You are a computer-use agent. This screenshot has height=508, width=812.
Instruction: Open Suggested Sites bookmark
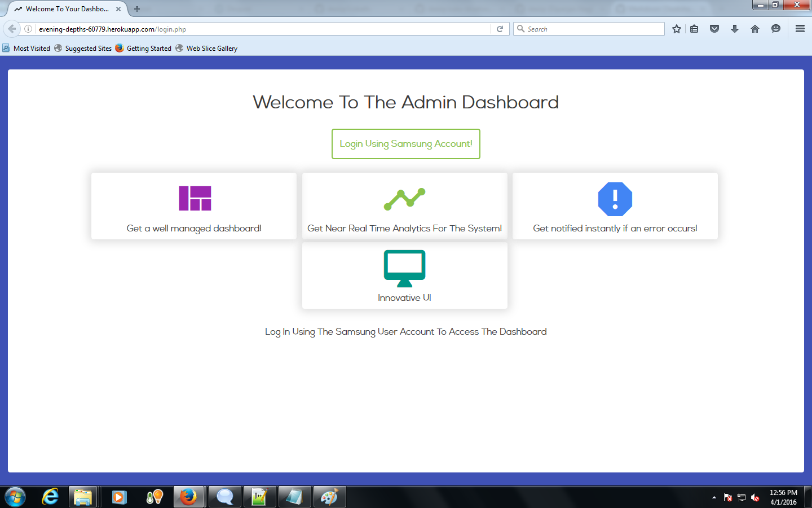[x=83, y=49]
